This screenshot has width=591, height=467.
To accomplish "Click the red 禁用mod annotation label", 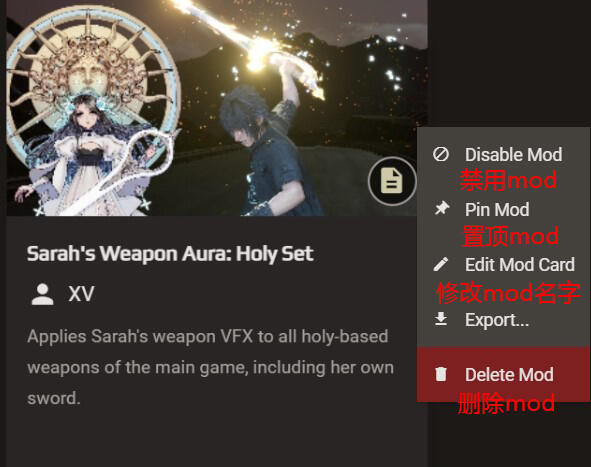I will [508, 180].
